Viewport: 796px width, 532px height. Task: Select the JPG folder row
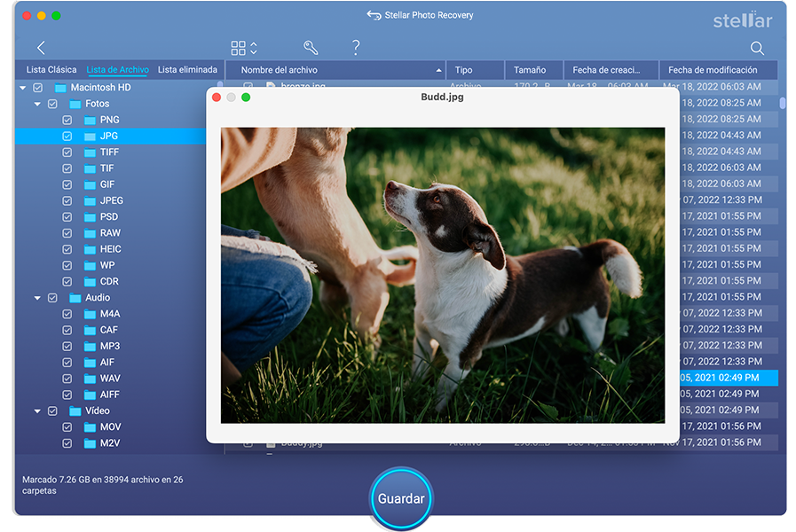point(111,136)
